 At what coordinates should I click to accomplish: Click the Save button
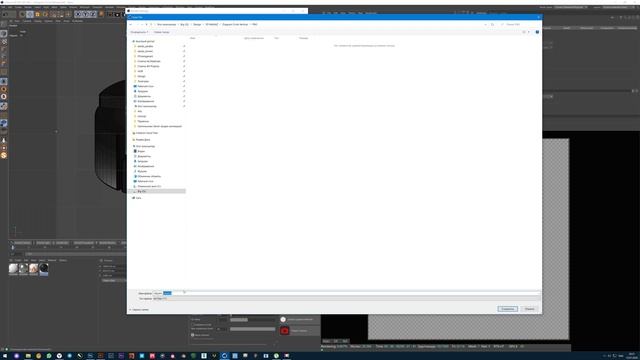tap(508, 309)
